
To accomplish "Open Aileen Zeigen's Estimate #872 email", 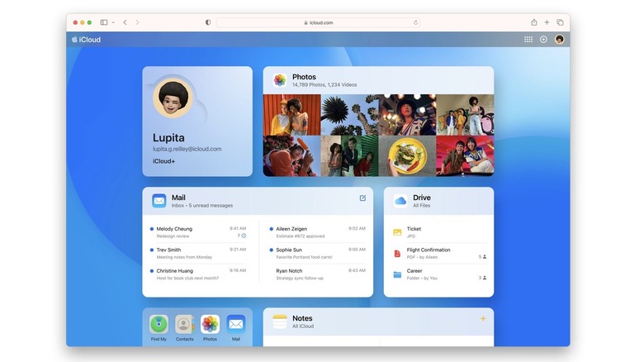I will (318, 232).
